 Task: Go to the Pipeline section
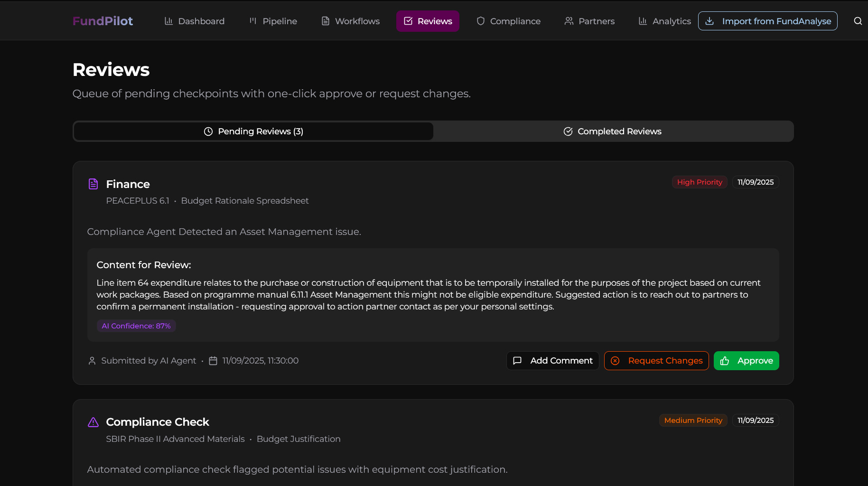pyautogui.click(x=273, y=21)
